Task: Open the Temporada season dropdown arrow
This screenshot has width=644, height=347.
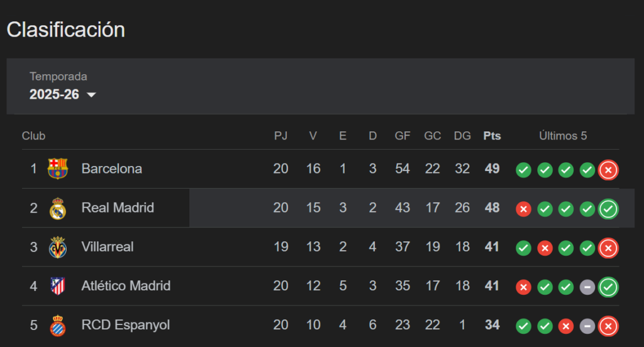Action: [x=91, y=95]
